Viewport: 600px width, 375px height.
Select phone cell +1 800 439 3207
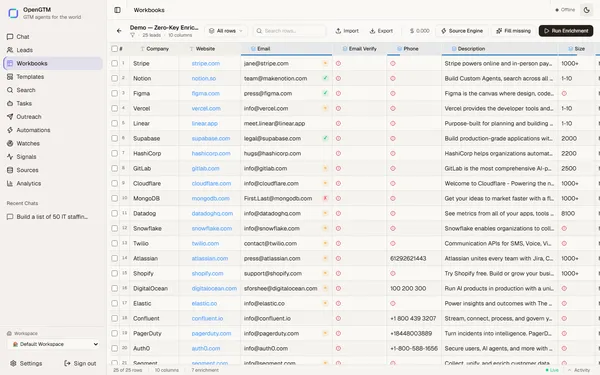click(414, 318)
